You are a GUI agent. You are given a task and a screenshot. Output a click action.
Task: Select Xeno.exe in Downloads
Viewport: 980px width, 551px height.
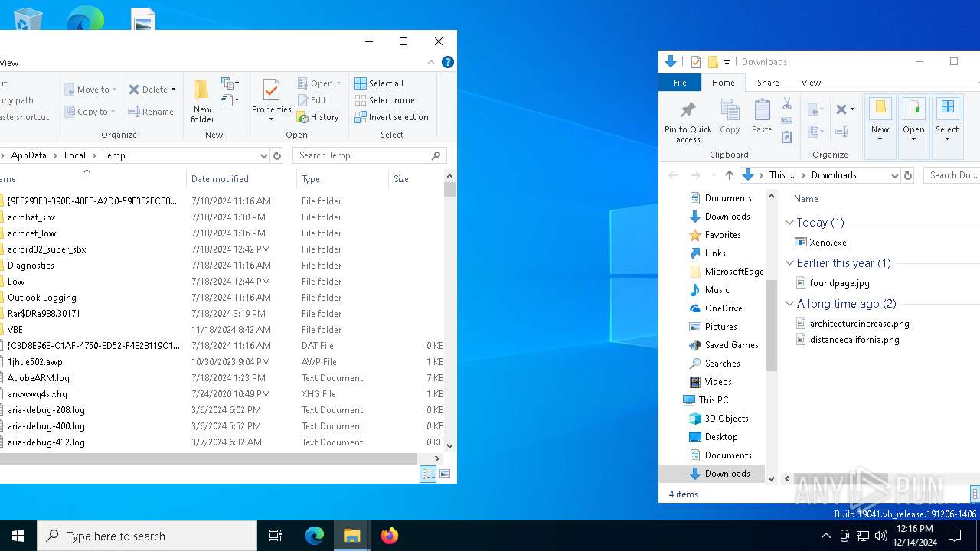(x=822, y=243)
